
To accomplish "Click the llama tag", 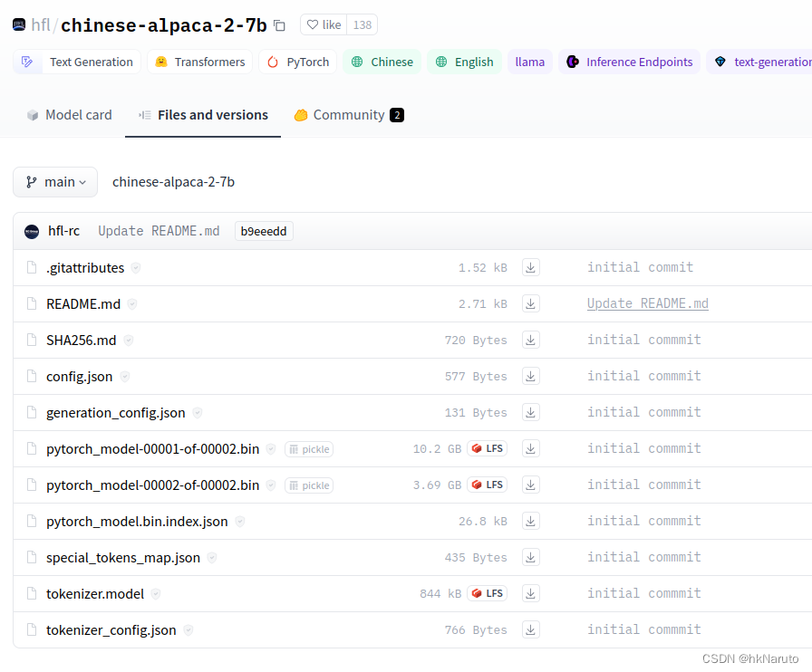I will click(530, 62).
